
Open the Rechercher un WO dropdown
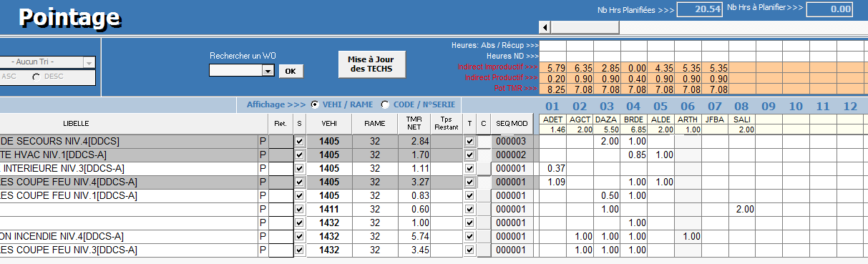(x=268, y=71)
